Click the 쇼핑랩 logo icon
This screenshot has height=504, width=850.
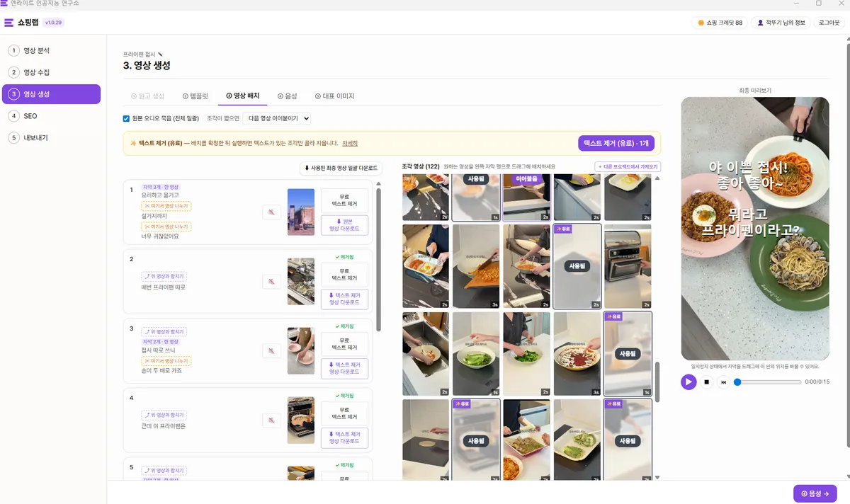coord(8,23)
